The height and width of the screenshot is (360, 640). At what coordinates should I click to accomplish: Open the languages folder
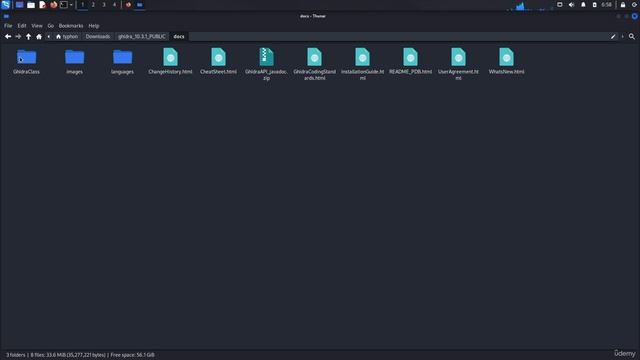[x=122, y=57]
